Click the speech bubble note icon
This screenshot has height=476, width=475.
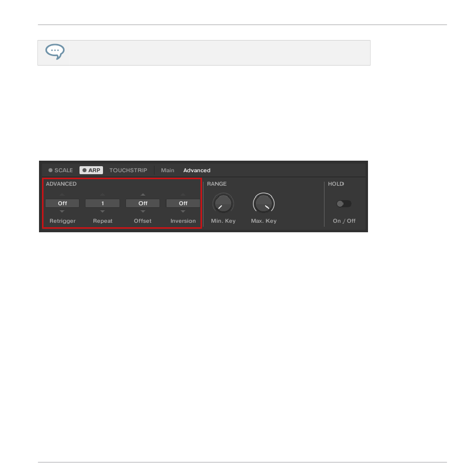pyautogui.click(x=55, y=52)
